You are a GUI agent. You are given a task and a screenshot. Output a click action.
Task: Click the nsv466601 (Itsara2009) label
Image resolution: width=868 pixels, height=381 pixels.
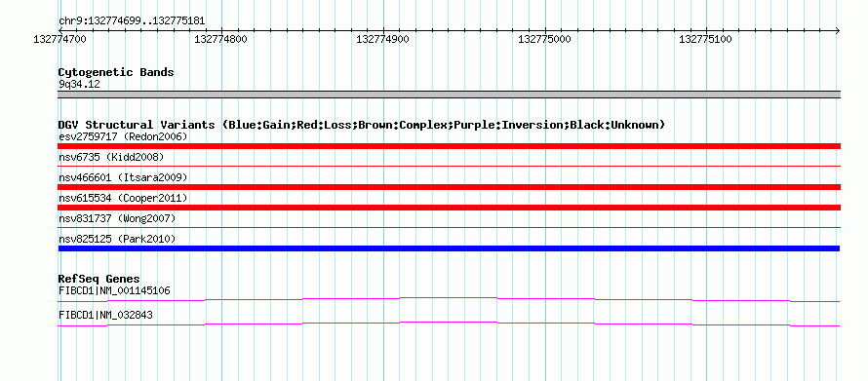point(123,177)
